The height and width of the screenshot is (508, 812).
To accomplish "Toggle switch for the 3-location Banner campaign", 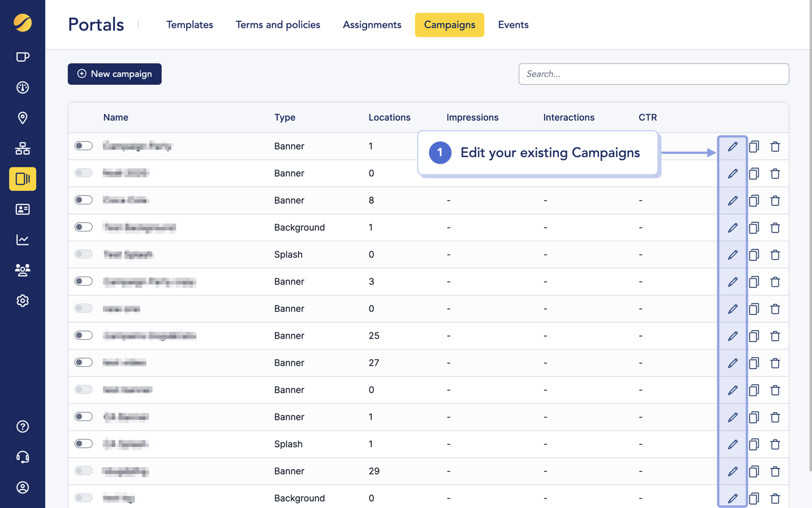I will coord(83,282).
